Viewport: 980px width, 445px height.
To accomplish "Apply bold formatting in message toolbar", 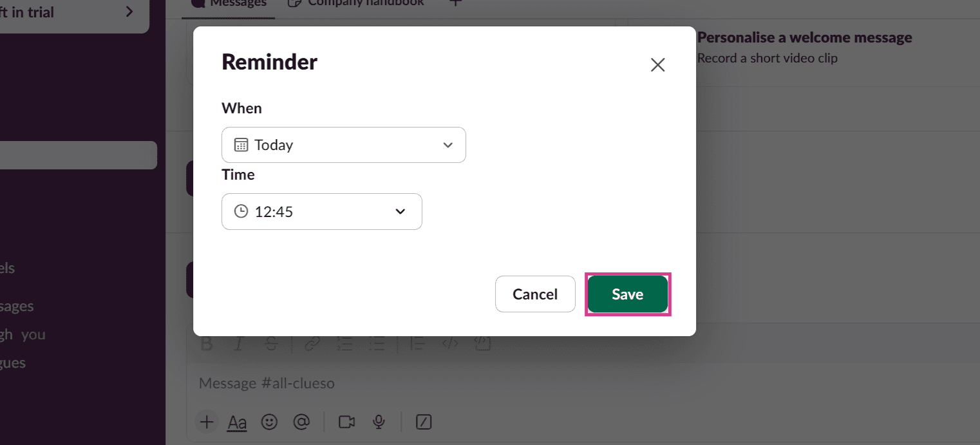I will (x=207, y=344).
